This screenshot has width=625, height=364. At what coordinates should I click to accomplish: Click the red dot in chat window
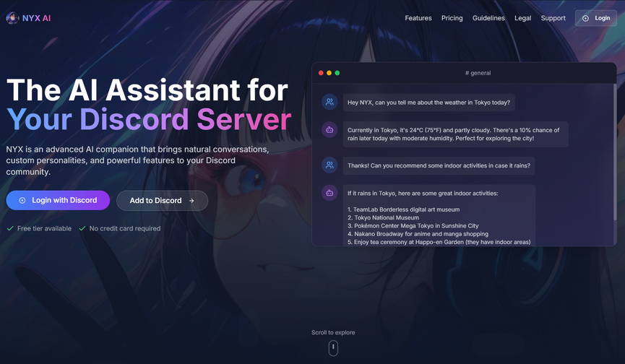(321, 73)
